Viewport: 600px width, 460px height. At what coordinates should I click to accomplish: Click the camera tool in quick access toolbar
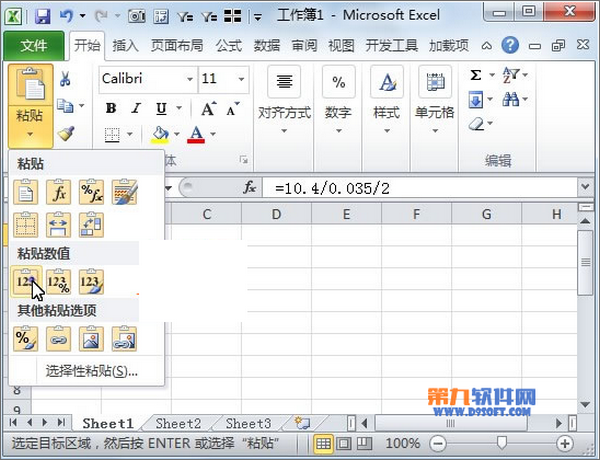pos(137,16)
